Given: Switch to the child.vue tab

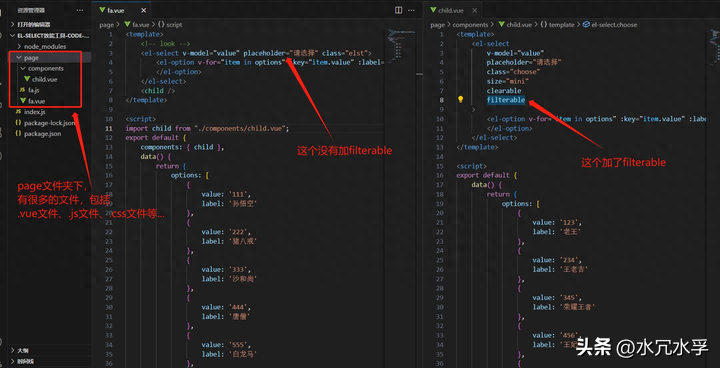Looking at the screenshot, I should coord(451,10).
